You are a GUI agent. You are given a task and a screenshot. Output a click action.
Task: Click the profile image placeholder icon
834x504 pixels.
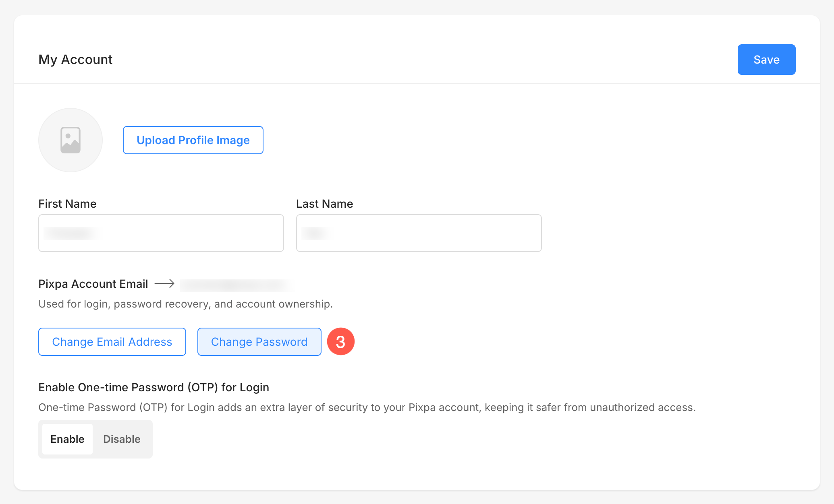click(71, 140)
